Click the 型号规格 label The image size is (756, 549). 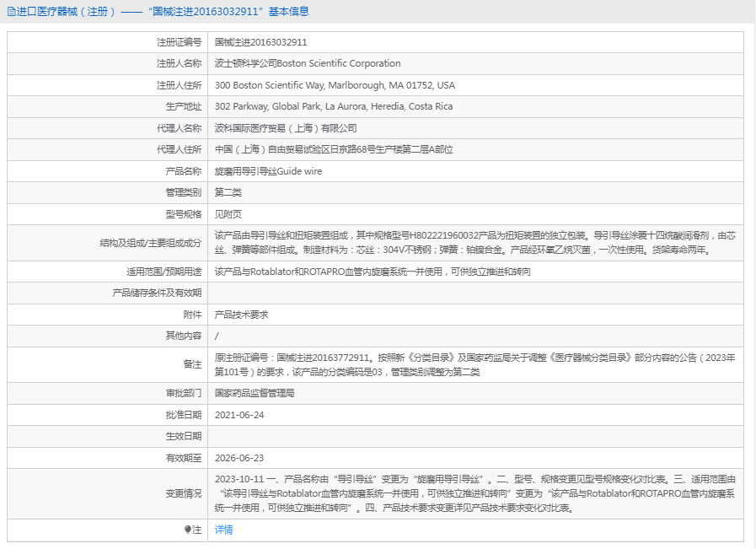(x=184, y=214)
